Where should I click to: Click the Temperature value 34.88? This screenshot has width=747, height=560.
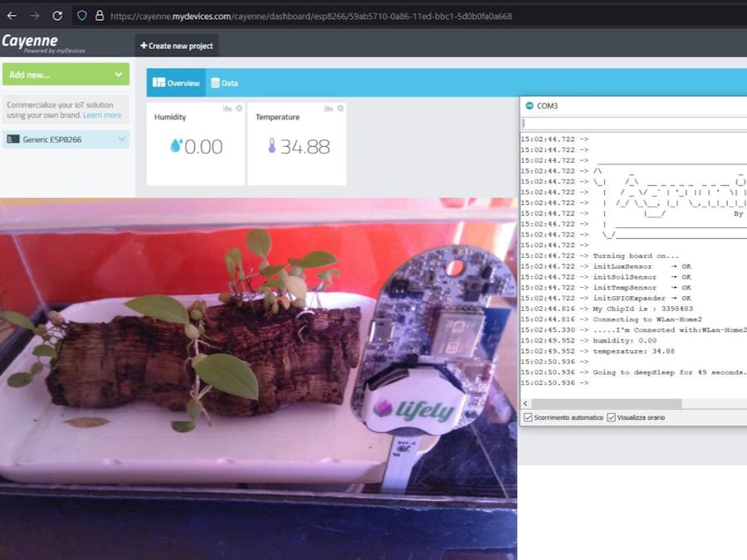point(305,147)
